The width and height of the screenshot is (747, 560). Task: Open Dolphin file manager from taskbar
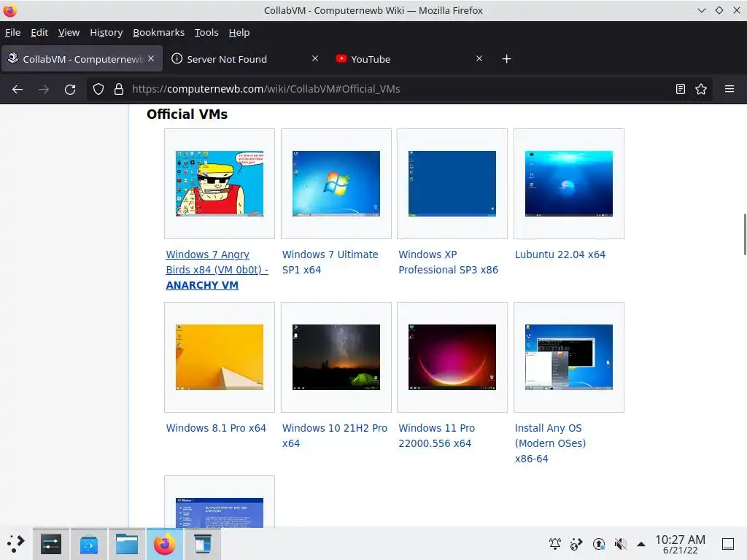point(127,544)
